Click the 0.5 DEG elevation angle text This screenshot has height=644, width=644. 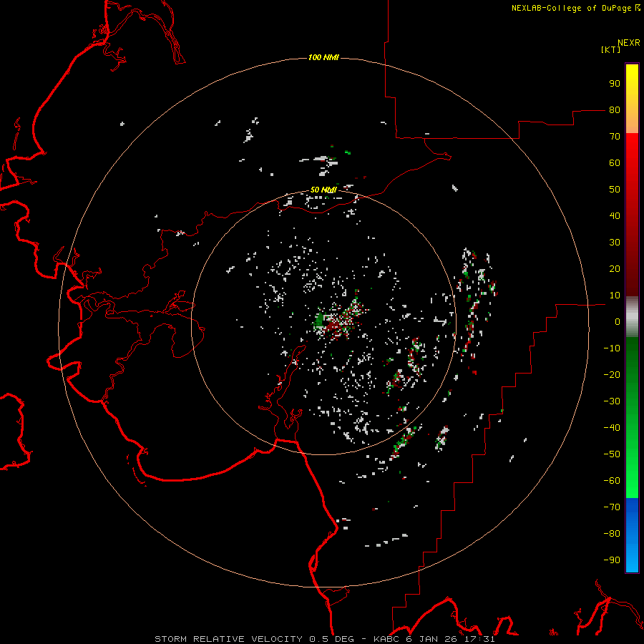[333, 639]
